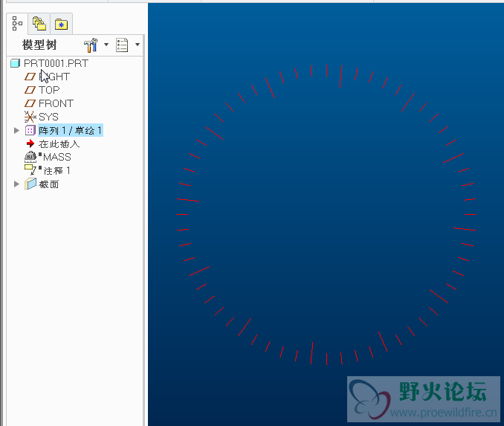Viewport: 504px width, 426px height.
Task: Switch to the Model Tree tab
Action: [17, 24]
